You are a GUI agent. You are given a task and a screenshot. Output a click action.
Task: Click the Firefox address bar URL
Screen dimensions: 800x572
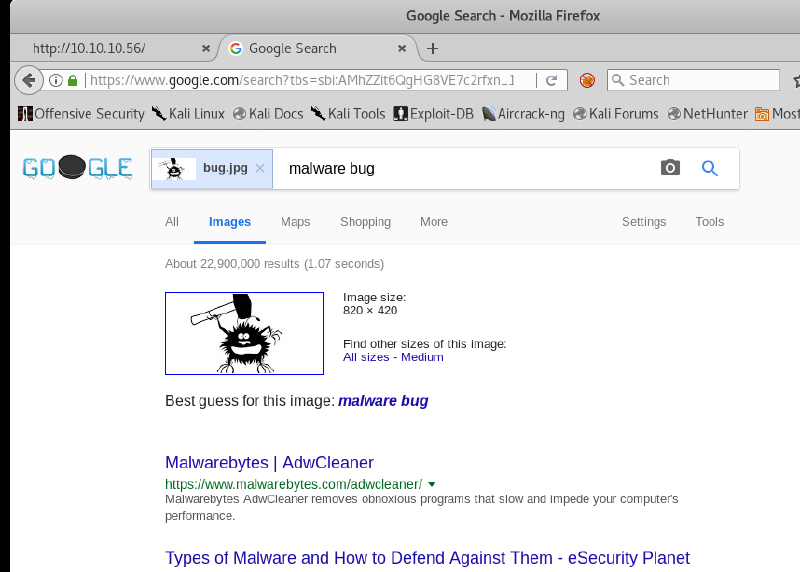coord(302,80)
